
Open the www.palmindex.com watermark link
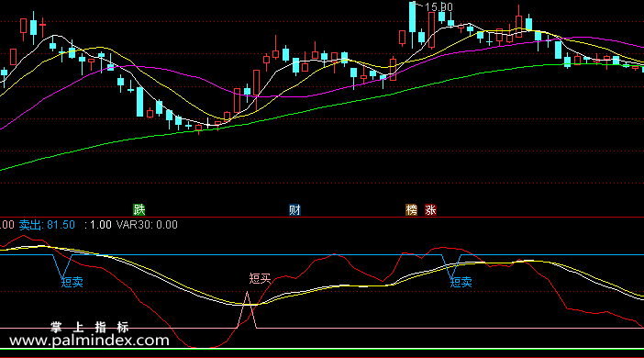[89, 341]
